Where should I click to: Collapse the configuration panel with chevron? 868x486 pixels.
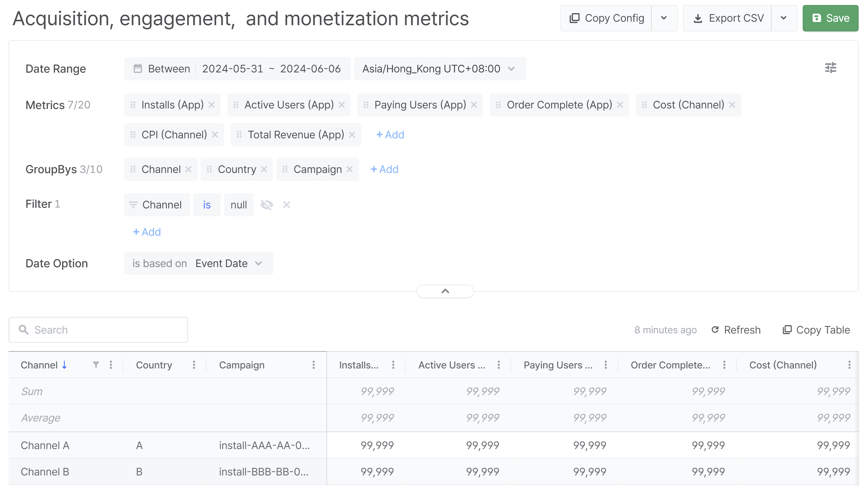[x=445, y=291]
